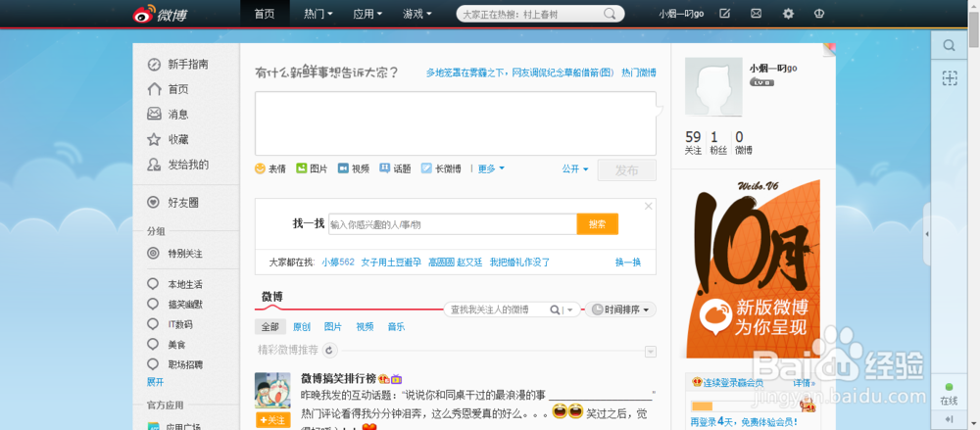Image resolution: width=980 pixels, height=430 pixels.
Task: Open 微博搞笑排行榜 avatar thumbnail
Action: tap(273, 391)
